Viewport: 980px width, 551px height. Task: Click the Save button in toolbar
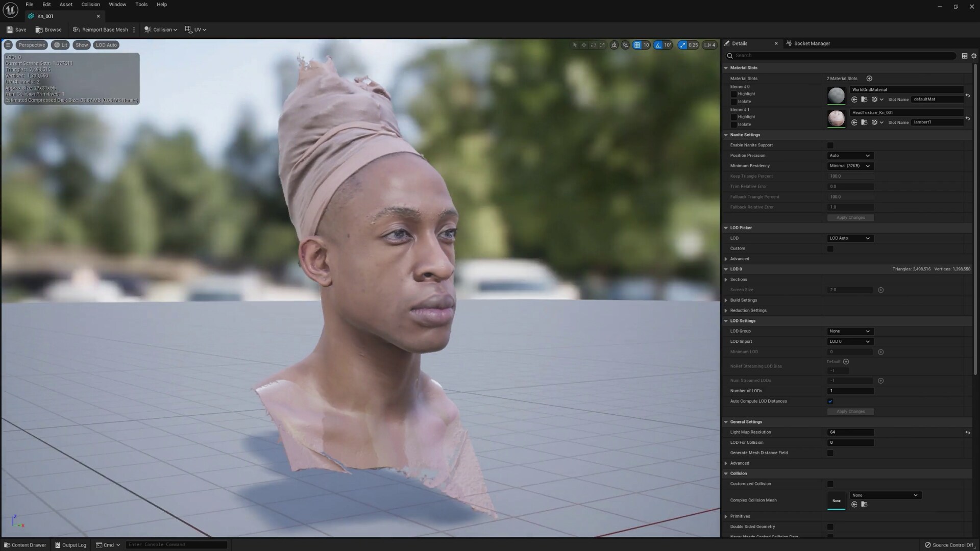click(x=16, y=30)
